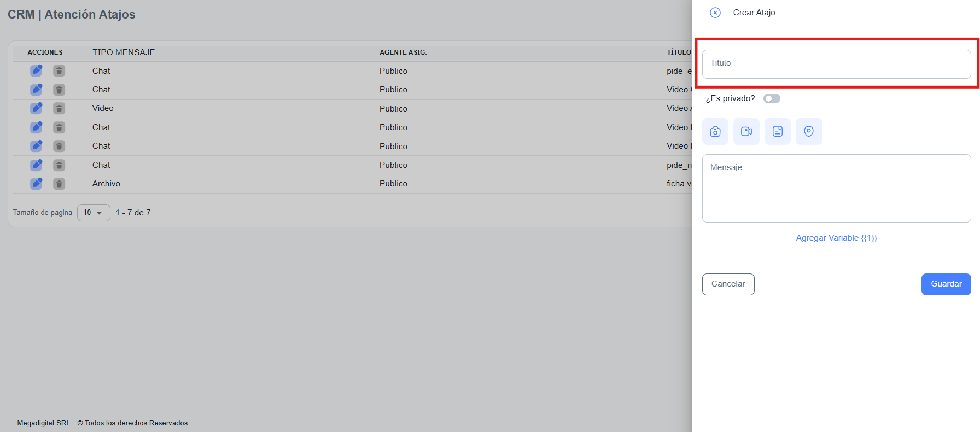The width and height of the screenshot is (980, 432).
Task: Add a location with the pin icon
Action: [x=809, y=132]
